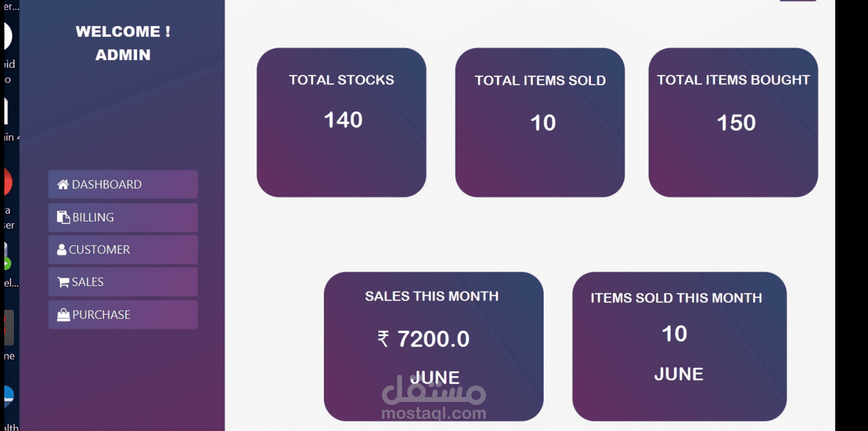Click the user icon beside Customer
Screen dimensions: 868x431
[62, 250]
